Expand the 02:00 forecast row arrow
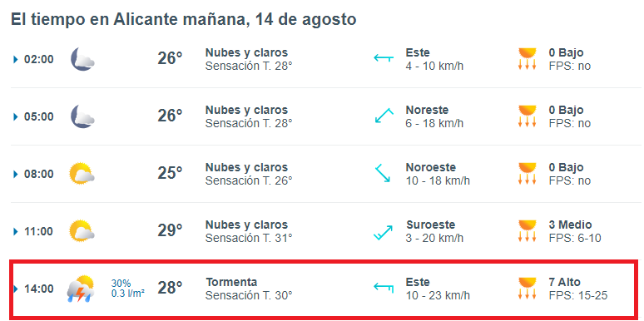 (x=16, y=60)
